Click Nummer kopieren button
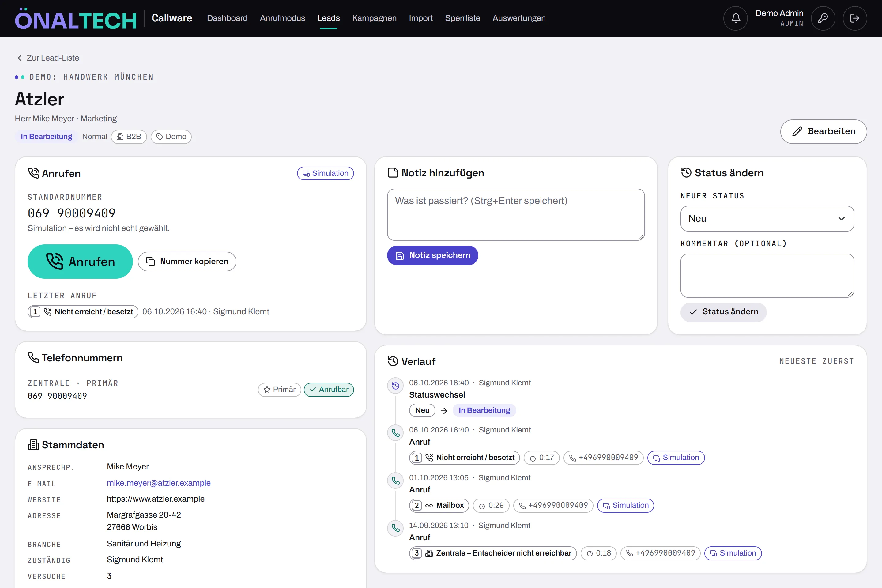882x588 pixels. pyautogui.click(x=187, y=261)
